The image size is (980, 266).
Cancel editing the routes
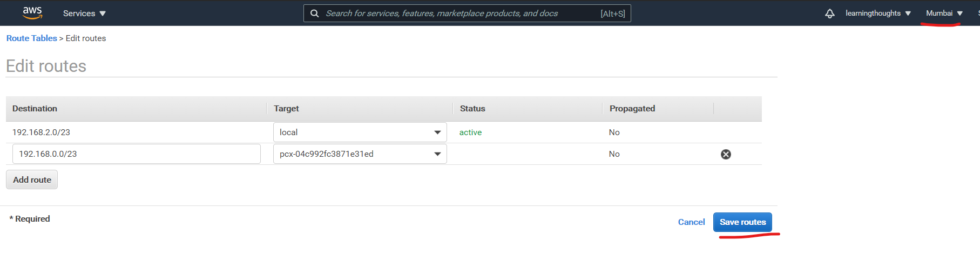click(691, 222)
